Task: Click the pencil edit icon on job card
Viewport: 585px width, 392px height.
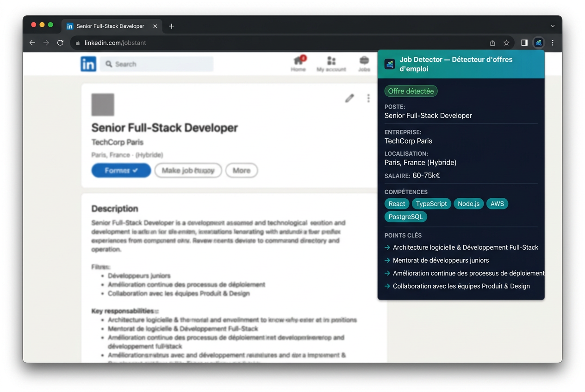Action: [x=349, y=98]
